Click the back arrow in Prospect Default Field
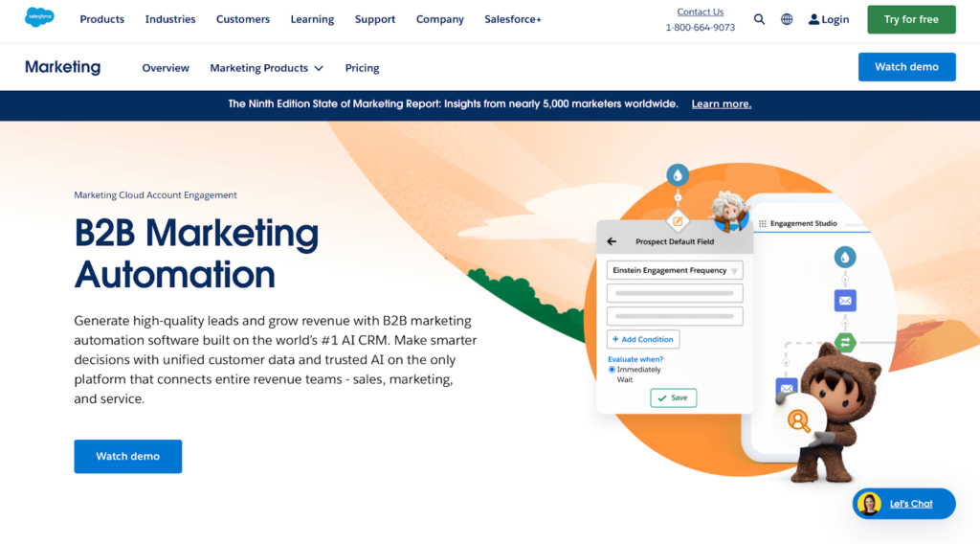 [612, 241]
